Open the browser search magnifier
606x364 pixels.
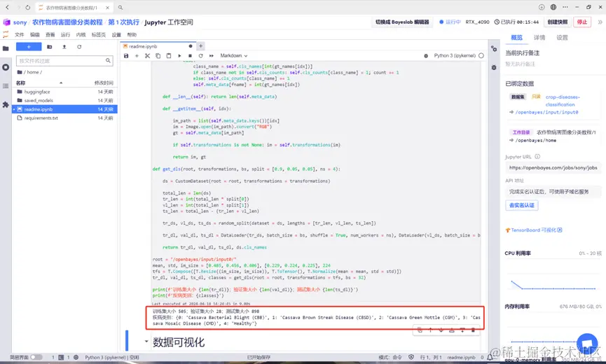pyautogui.click(x=120, y=7)
